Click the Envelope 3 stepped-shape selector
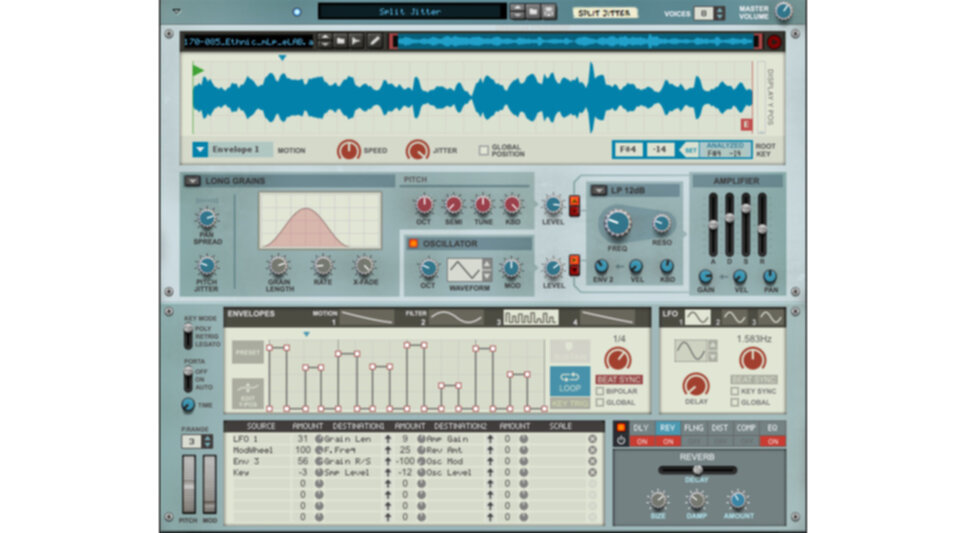Viewport: 967px width, 533px height. [529, 318]
